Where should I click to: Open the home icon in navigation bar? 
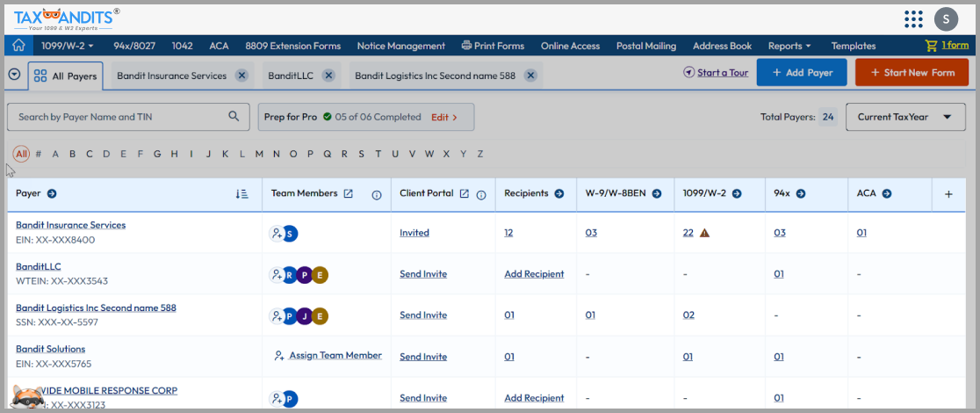point(18,45)
